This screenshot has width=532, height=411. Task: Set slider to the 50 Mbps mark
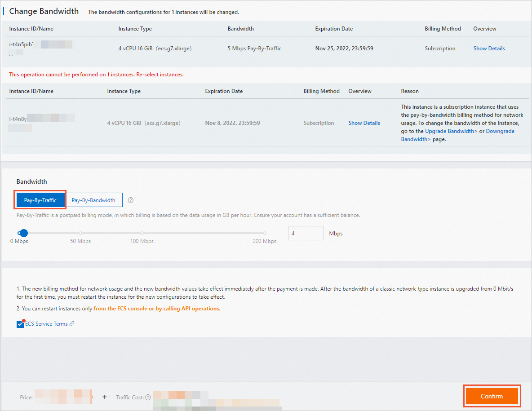(x=80, y=233)
